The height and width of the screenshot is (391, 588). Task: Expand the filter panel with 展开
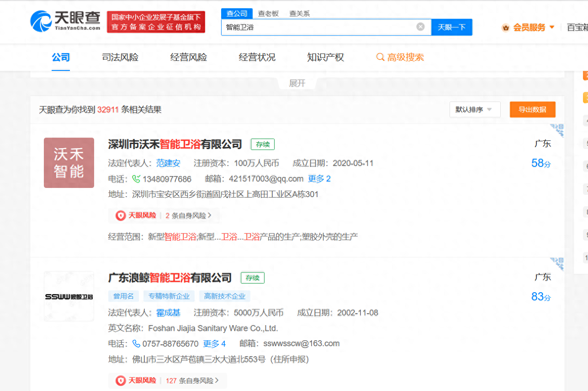pos(297,83)
